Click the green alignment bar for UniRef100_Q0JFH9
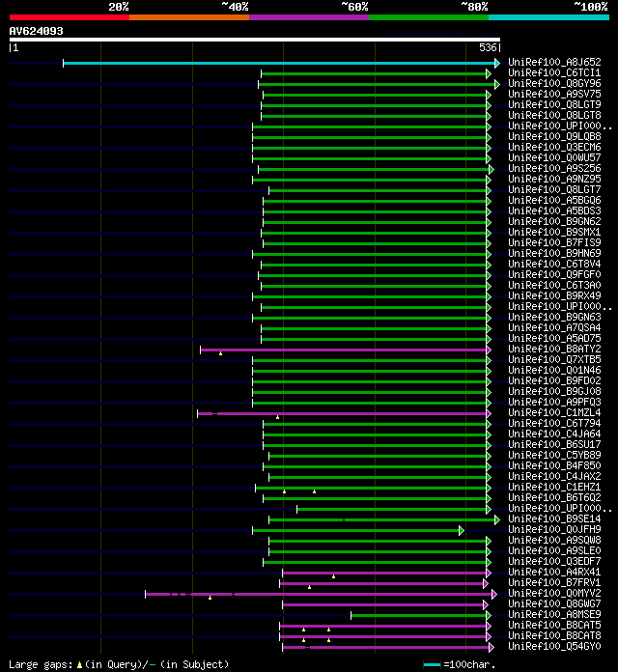Viewport: 618px width, 672px height. pos(358,531)
